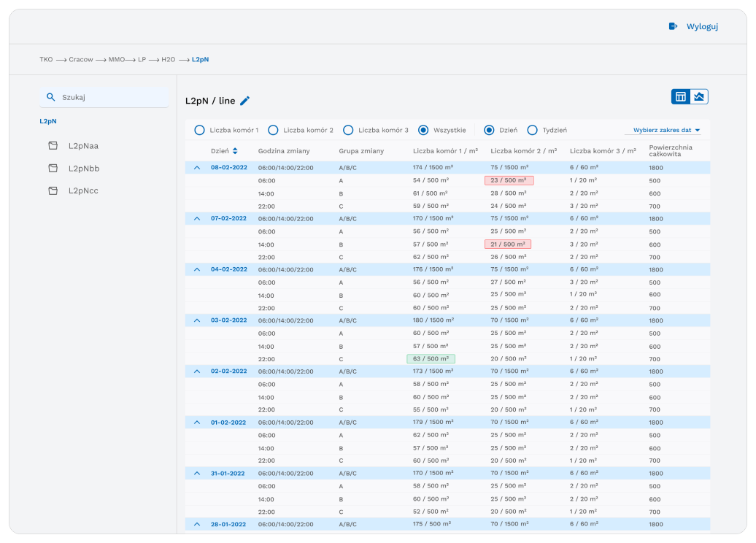The image size is (756, 543).
Task: Click the L2pNbb archive icon
Action: 53,168
